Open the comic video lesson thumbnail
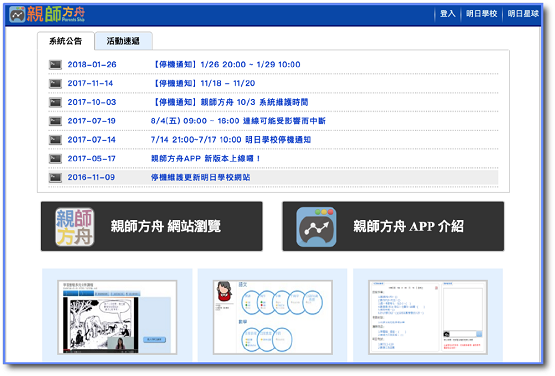This screenshot has height=376, width=555. point(117,317)
